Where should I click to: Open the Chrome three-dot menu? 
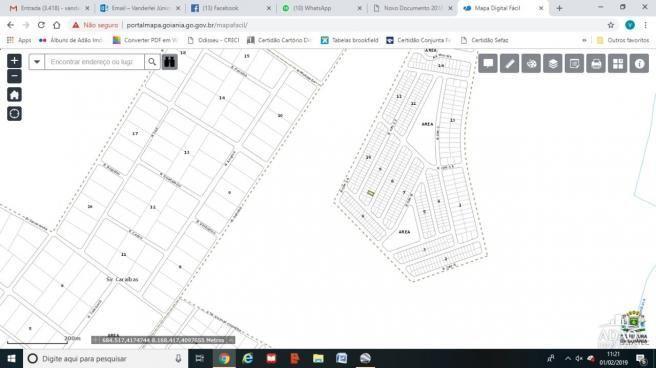(x=646, y=25)
